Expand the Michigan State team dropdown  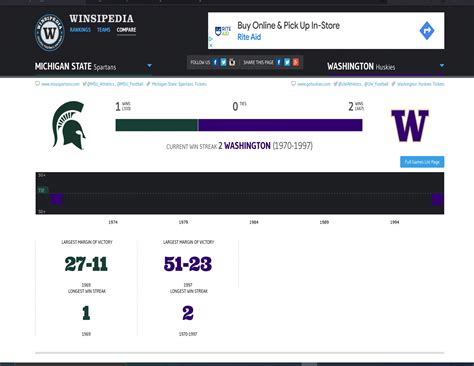pyautogui.click(x=149, y=66)
